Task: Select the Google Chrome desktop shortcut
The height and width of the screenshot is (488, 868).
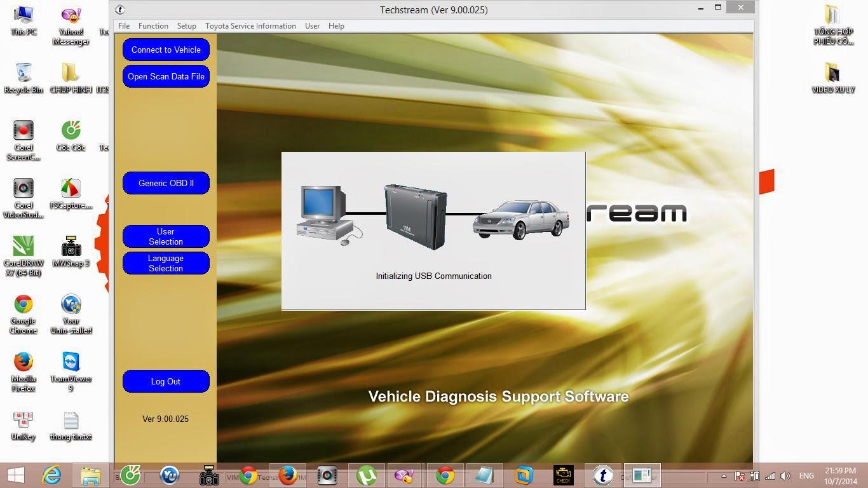Action: click(x=24, y=314)
